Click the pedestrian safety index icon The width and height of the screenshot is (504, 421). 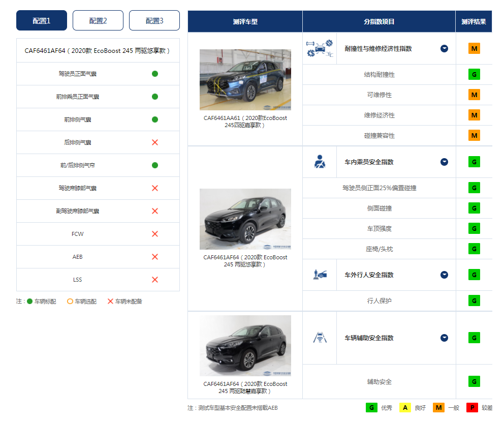click(x=320, y=275)
